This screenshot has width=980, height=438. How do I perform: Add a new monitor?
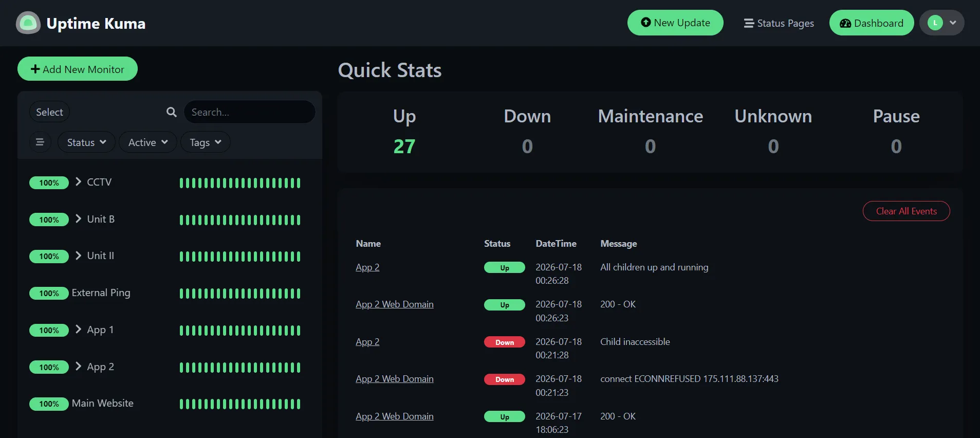point(78,69)
